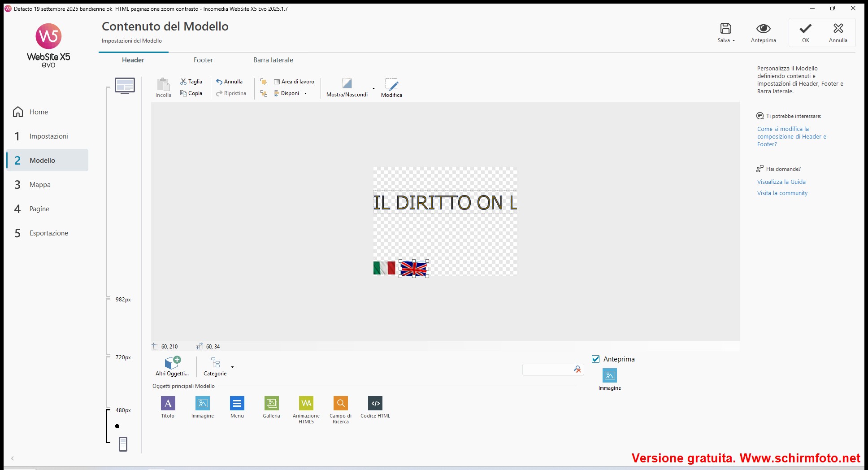Expand the Salva dropdown arrow
Screen dimensions: 868x470
pos(734,40)
